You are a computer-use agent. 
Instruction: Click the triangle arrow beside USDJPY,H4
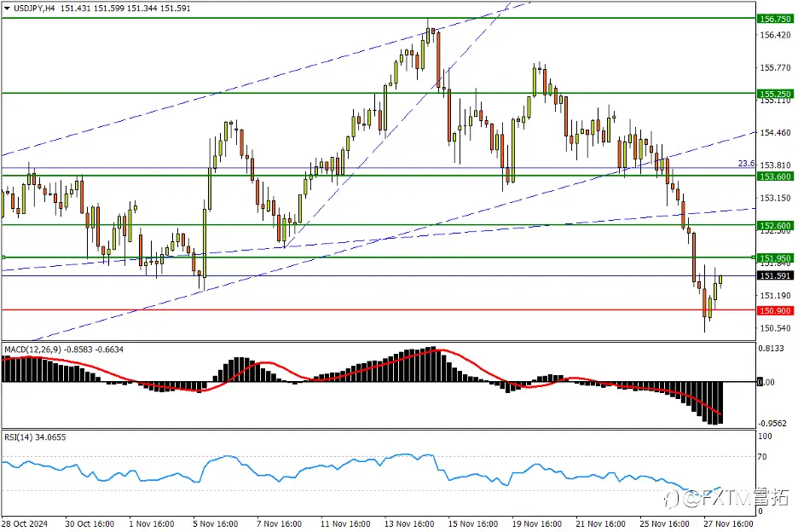(7, 9)
